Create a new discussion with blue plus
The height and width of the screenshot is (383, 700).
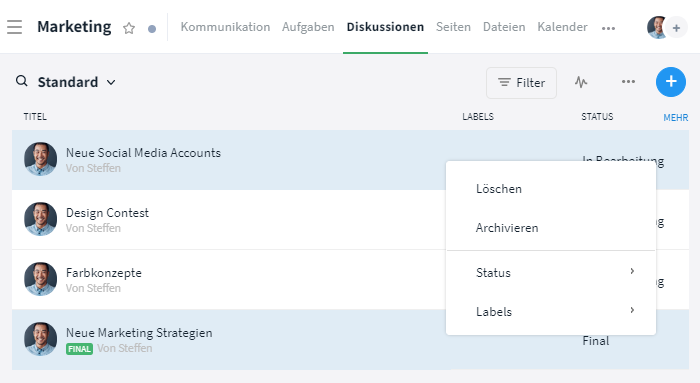pyautogui.click(x=671, y=82)
